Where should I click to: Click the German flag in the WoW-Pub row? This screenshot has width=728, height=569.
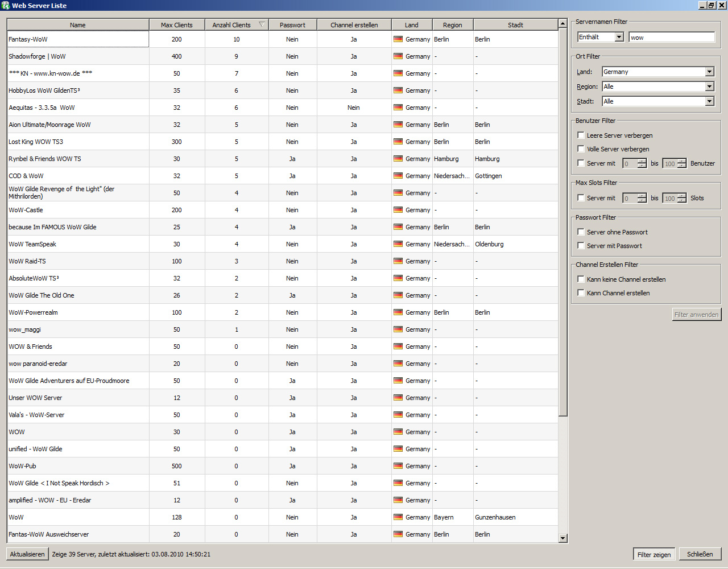398,466
